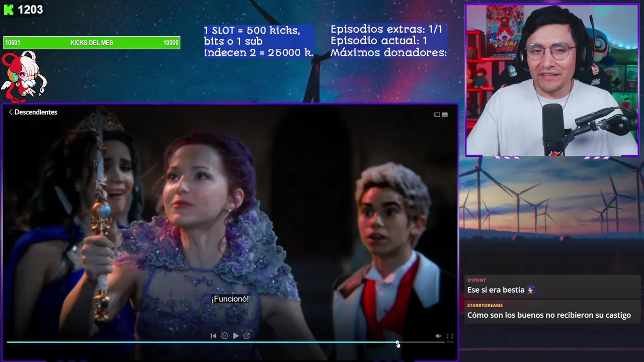
Task: Unmute the video player volume
Action: [438, 336]
